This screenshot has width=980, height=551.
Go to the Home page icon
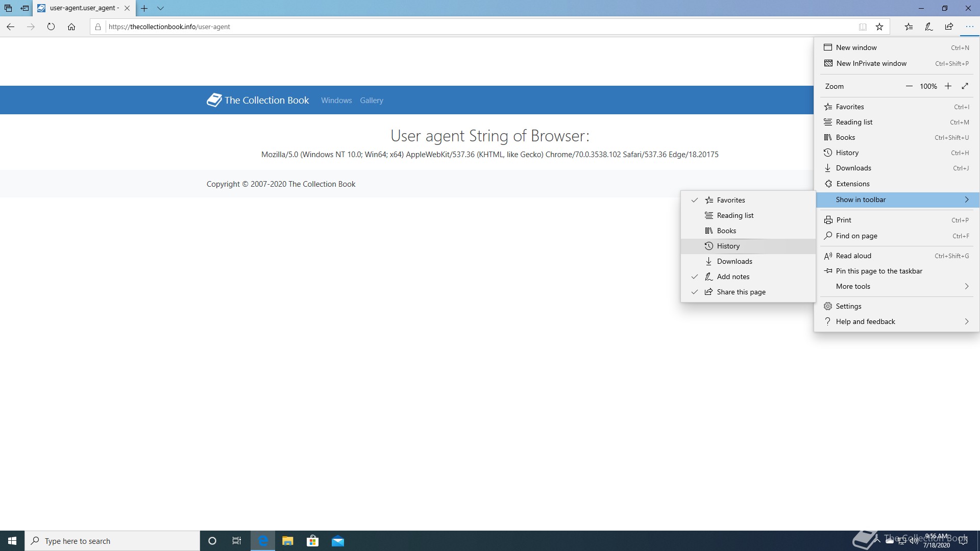[71, 27]
